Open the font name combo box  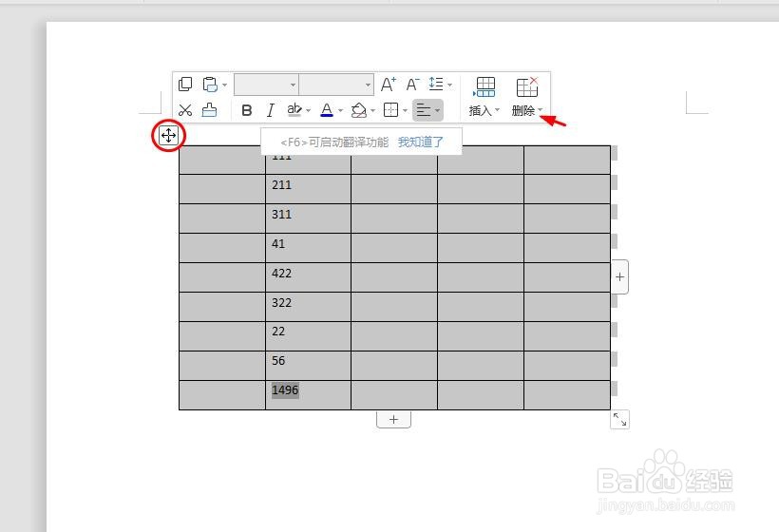click(x=266, y=85)
